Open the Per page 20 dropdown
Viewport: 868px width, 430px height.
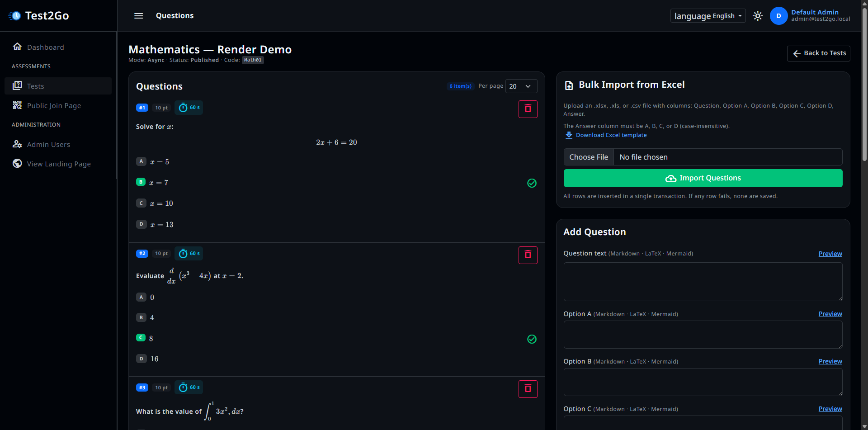(521, 86)
